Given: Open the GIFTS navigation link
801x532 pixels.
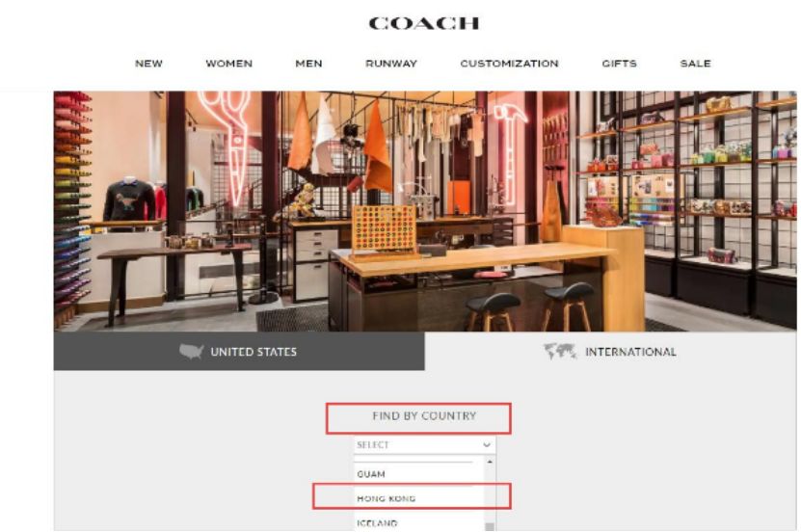Looking at the screenshot, I should [x=619, y=64].
